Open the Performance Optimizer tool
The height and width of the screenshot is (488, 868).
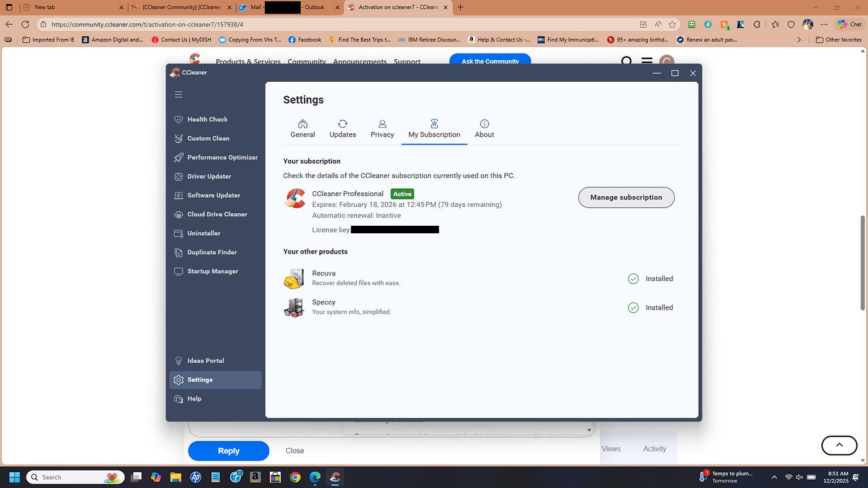pyautogui.click(x=222, y=157)
